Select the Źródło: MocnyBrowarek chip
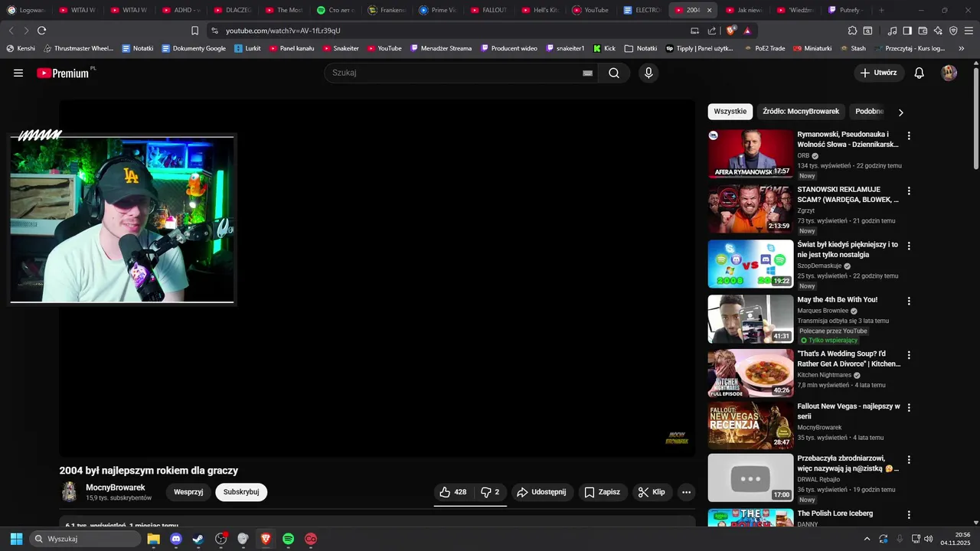This screenshot has height=551, width=980. 801,112
